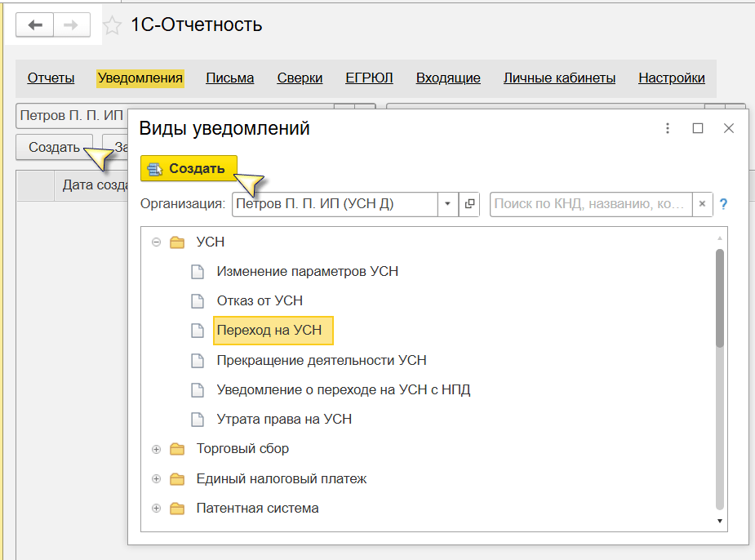
Task: Select Утрата права на УСН
Action: click(x=284, y=420)
